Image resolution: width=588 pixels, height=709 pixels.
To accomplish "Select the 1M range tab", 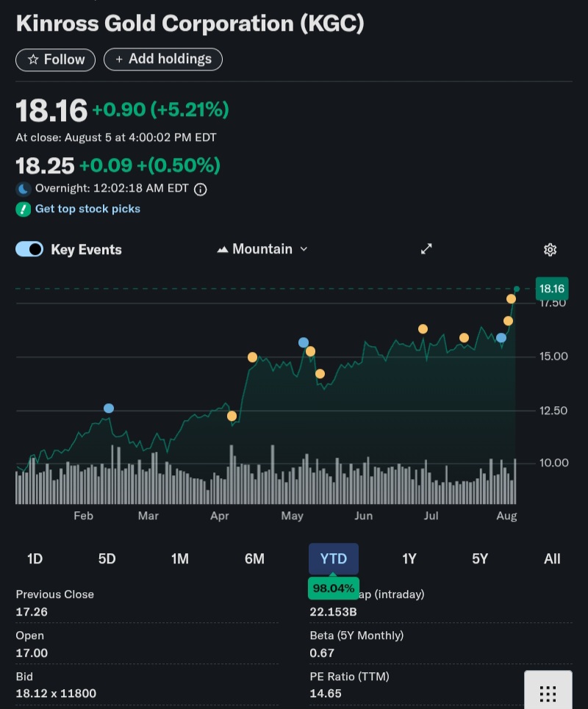I will [180, 559].
